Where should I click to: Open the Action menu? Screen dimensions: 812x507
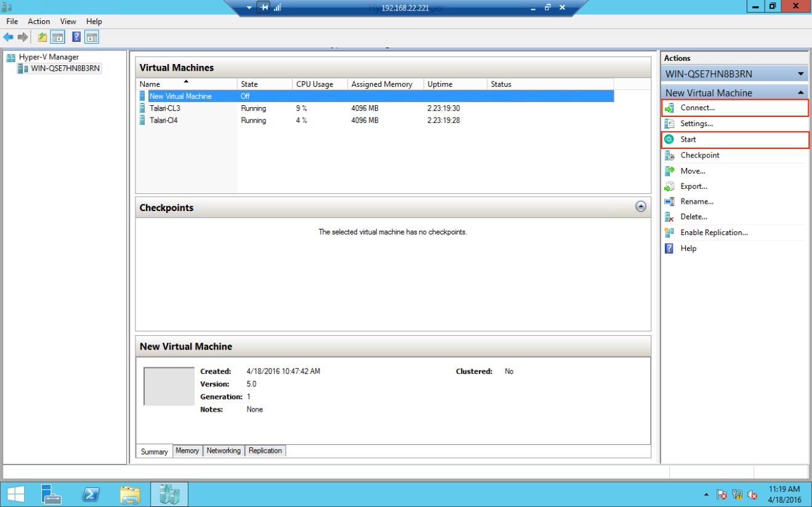pos(39,22)
